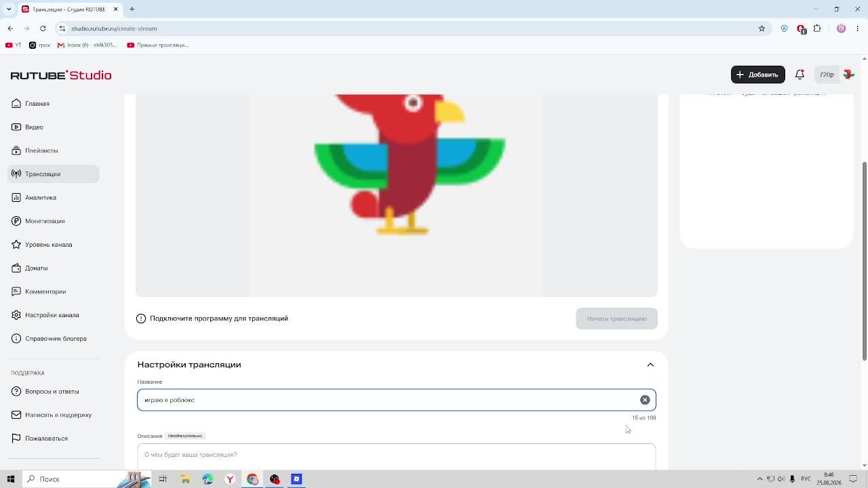Click the Вопросы и ответы icon

[16, 391]
